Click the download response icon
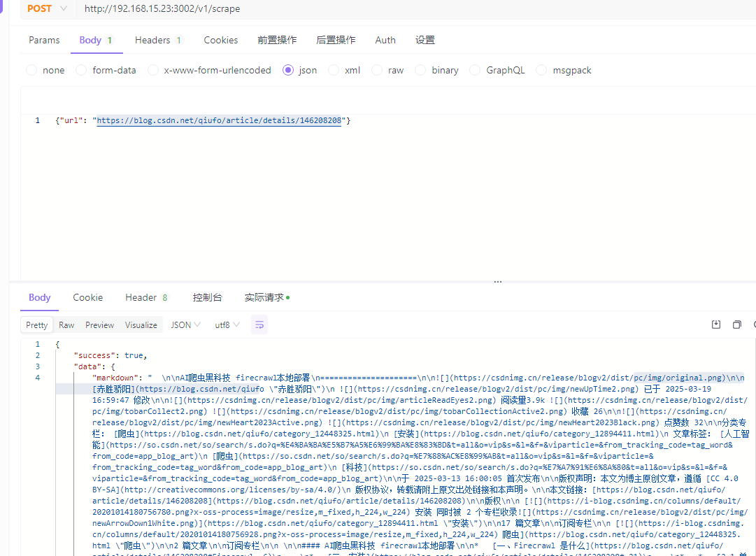 coord(716,325)
